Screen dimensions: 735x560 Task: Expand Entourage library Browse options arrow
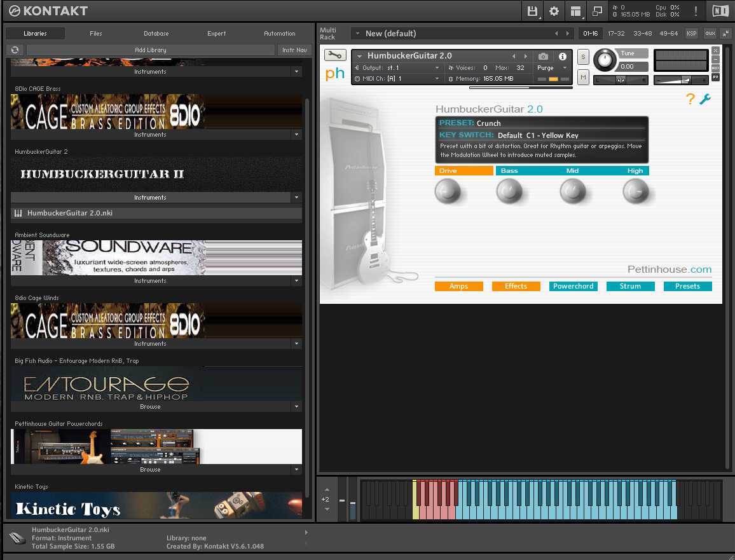[296, 406]
